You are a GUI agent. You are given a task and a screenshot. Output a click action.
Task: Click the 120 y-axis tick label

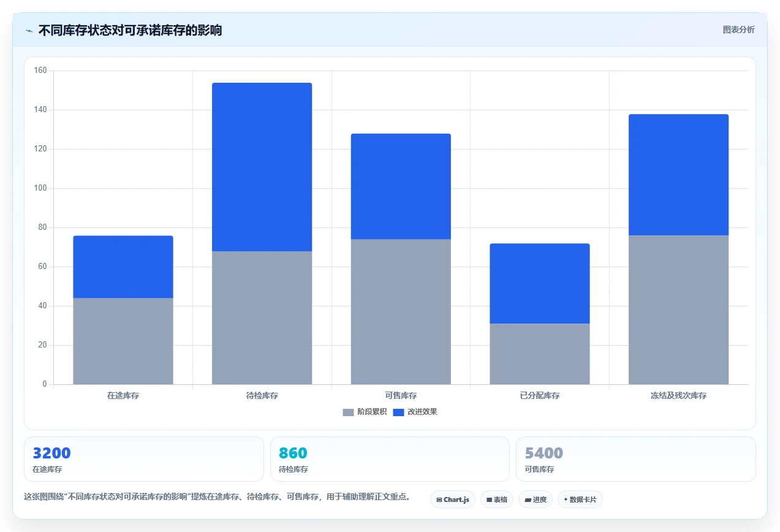[40, 149]
